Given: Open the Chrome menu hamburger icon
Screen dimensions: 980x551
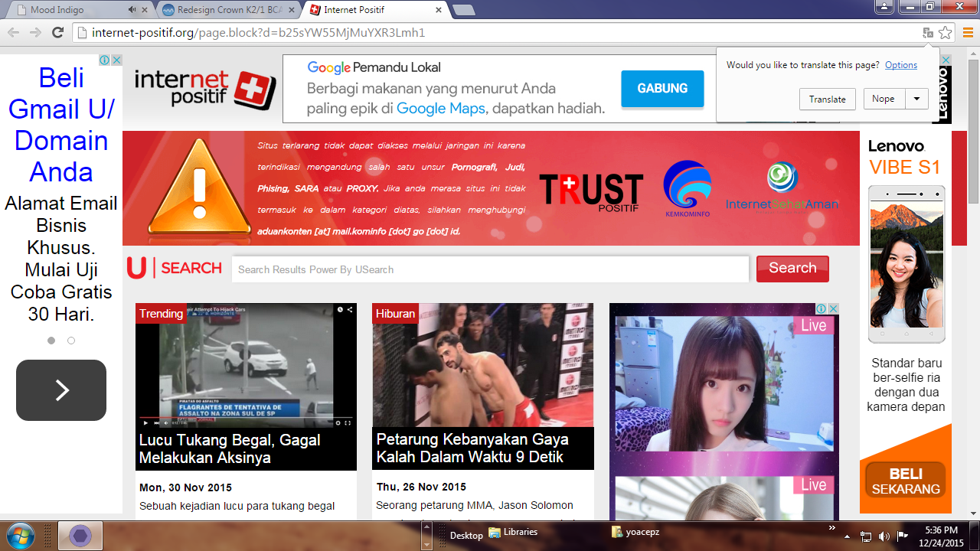Looking at the screenshot, I should tap(967, 33).
